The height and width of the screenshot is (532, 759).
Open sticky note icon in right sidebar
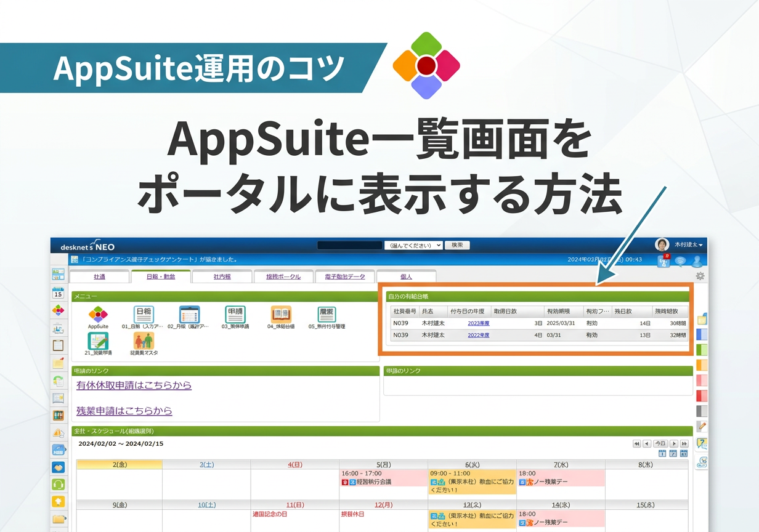tap(702, 319)
